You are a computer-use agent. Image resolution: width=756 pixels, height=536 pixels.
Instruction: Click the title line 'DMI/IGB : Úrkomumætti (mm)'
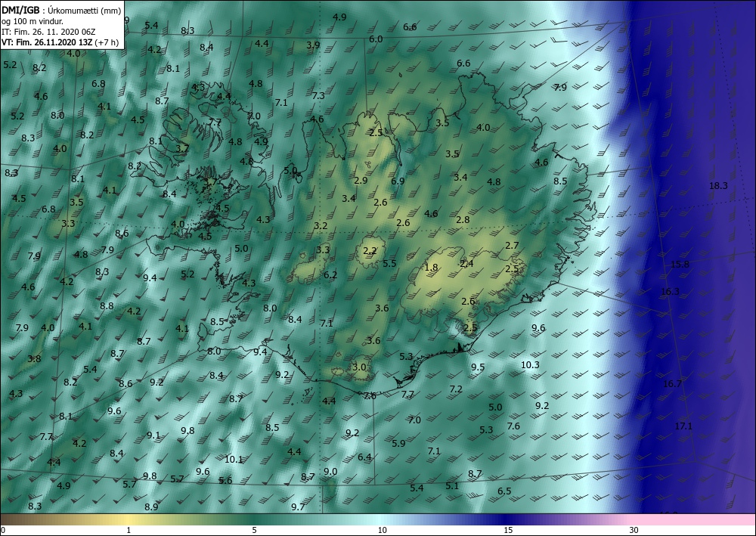click(61, 11)
